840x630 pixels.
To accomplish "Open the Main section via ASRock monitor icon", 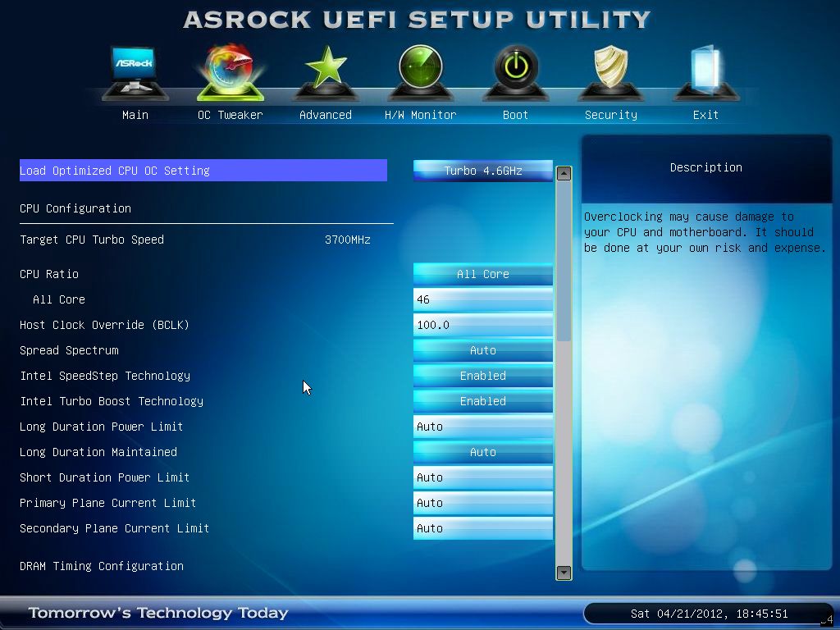I will click(x=135, y=73).
